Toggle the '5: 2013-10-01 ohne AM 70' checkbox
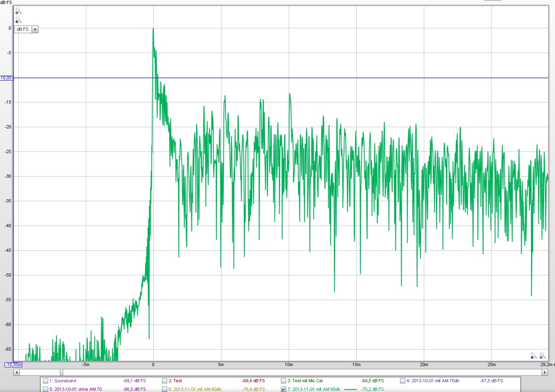Image resolution: width=555 pixels, height=392 pixels. [x=45, y=390]
